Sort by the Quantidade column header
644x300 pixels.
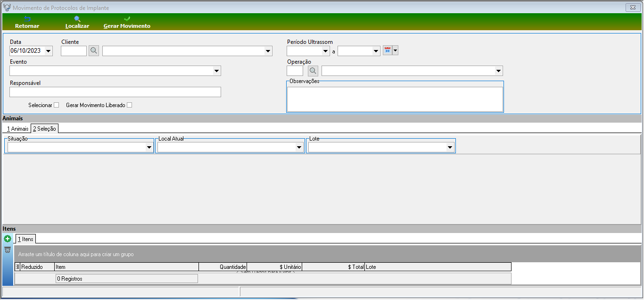coord(223,267)
